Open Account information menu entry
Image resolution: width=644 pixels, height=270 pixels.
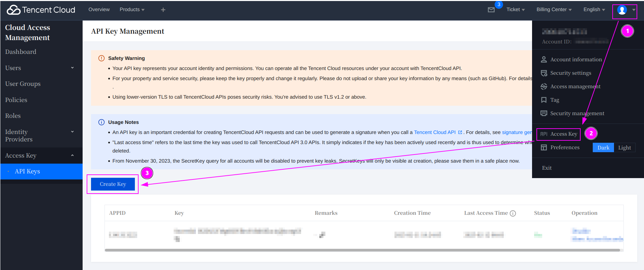coord(576,59)
